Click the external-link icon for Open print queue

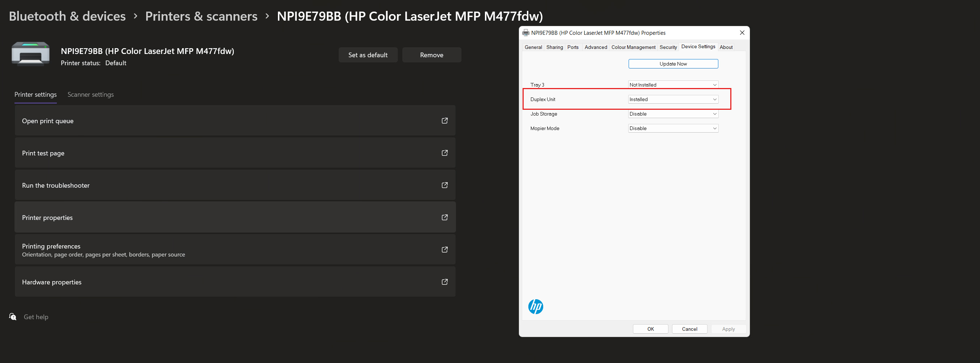click(444, 121)
